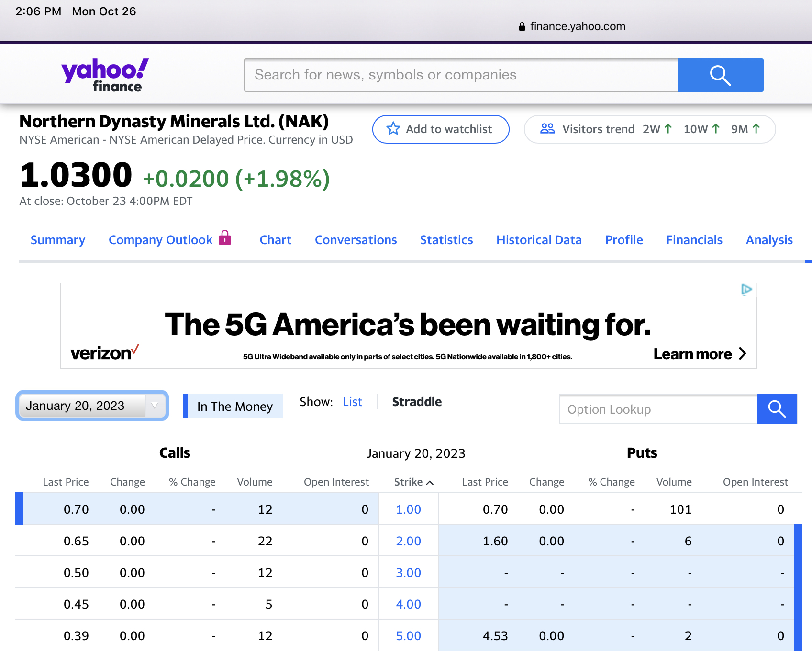
Task: Click the blue search magnifier button
Action: tap(720, 75)
